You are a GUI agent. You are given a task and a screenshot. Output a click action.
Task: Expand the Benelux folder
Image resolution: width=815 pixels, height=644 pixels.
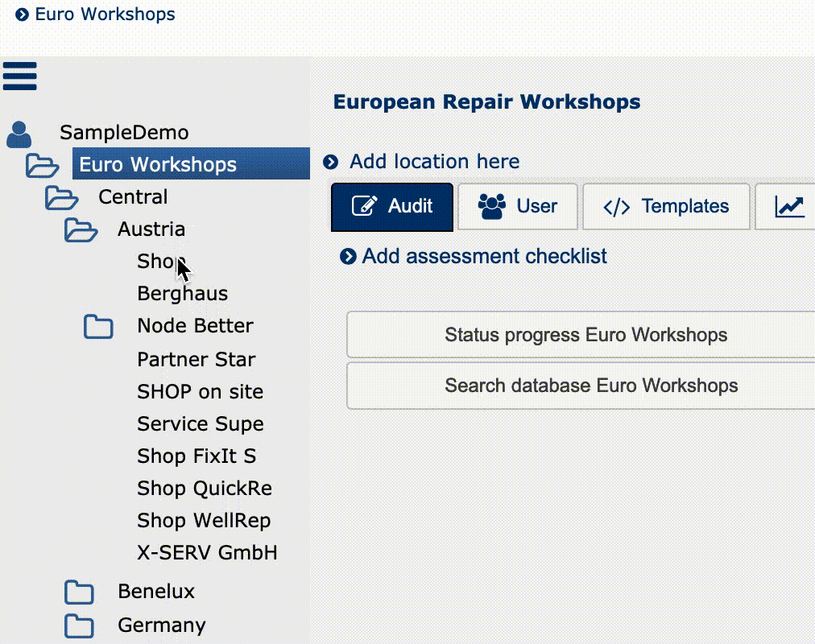[79, 592]
